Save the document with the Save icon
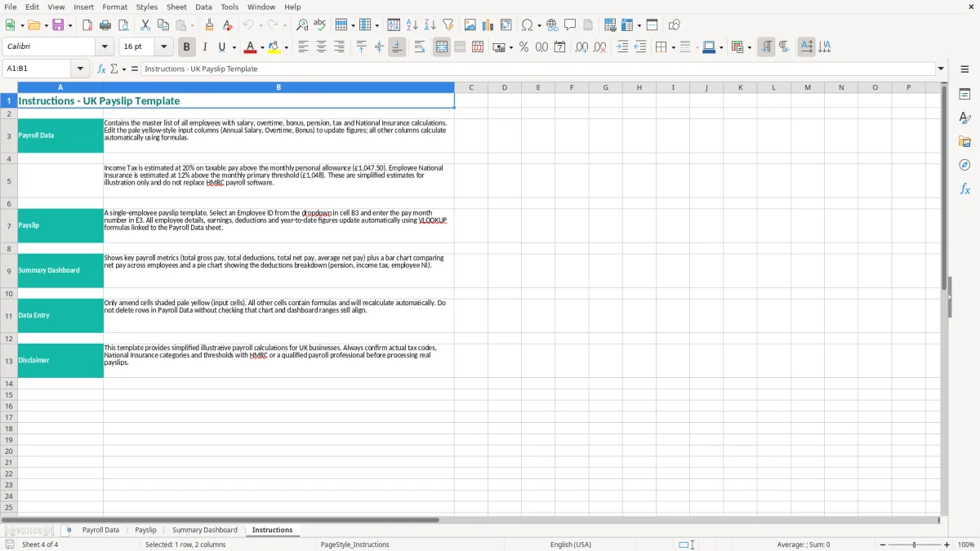 point(58,24)
